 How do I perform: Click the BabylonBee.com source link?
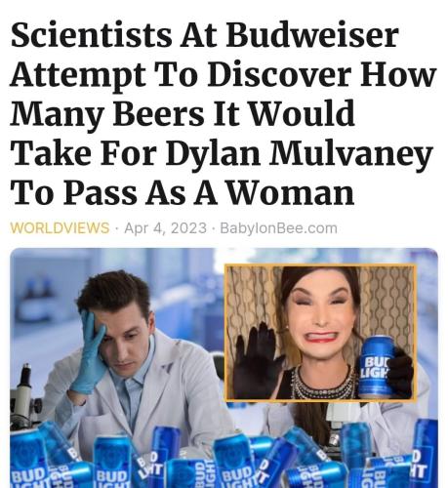point(278,228)
